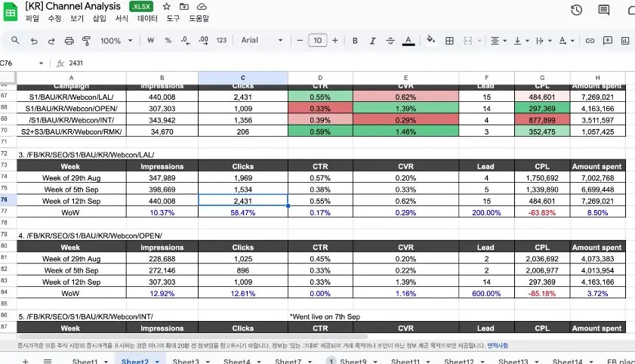The height and width of the screenshot is (364, 635).
Task: Click the font size field
Action: click(317, 41)
